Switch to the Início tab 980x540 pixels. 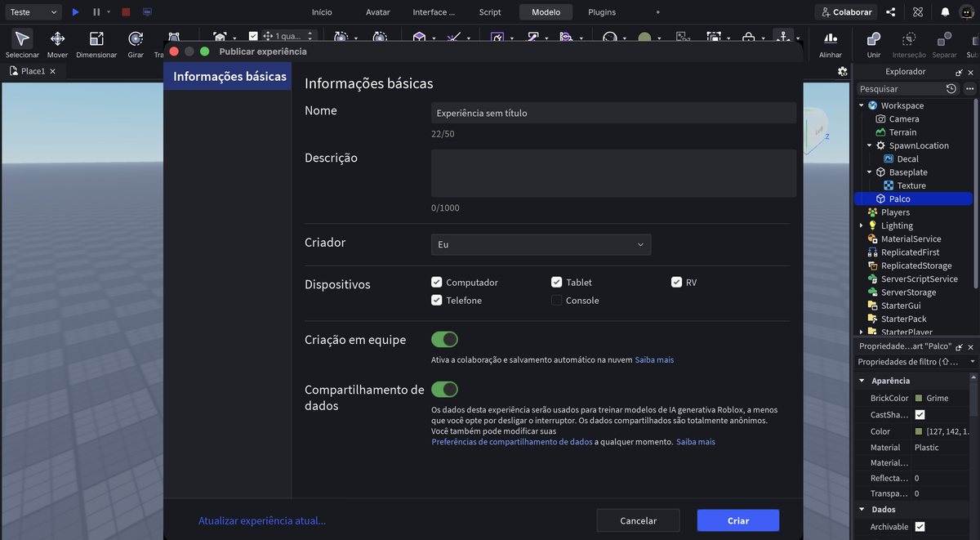(322, 12)
